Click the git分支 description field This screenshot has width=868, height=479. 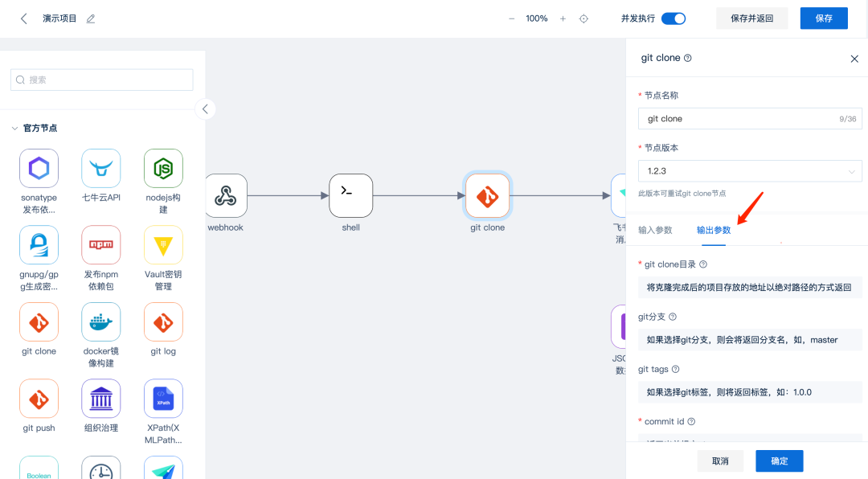(x=750, y=340)
